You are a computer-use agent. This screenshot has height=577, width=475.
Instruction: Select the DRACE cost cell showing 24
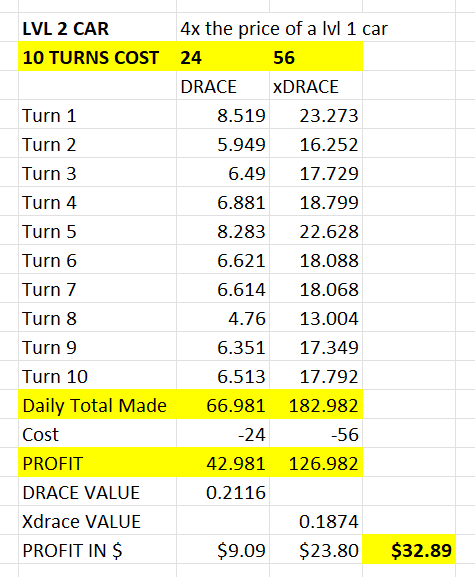pyautogui.click(x=223, y=57)
